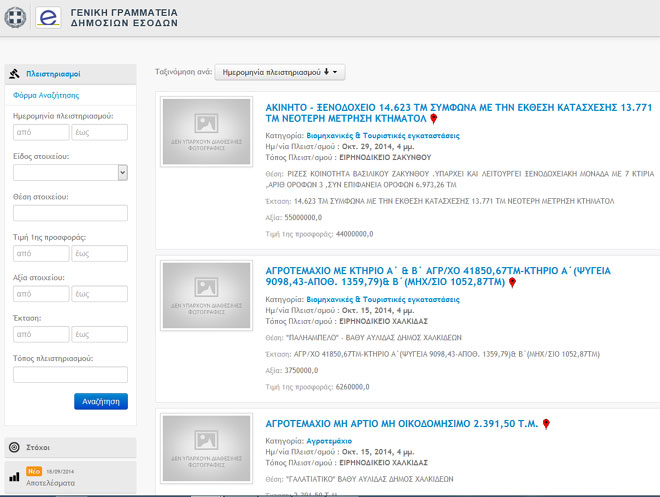Image resolution: width=660 pixels, height=497 pixels.
Task: Open Φόρμα Αναζήτησης link
Action: (46, 95)
